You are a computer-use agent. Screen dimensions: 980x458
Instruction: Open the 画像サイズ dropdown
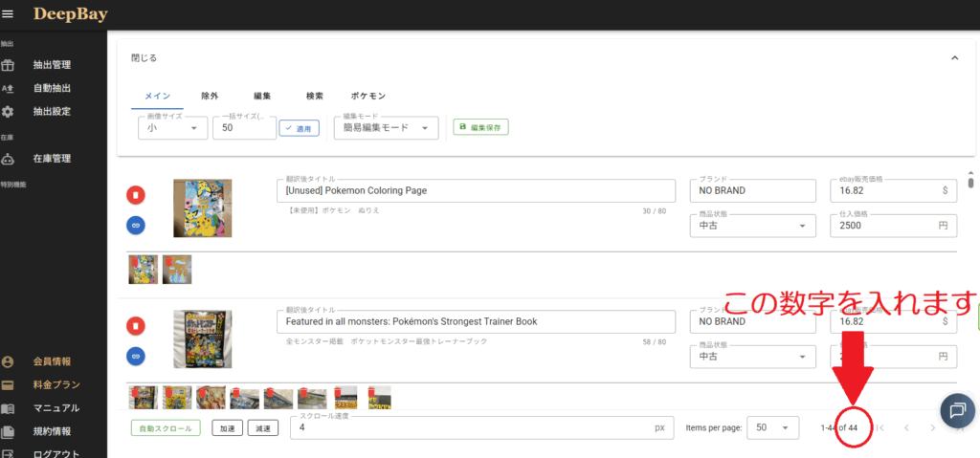tap(172, 128)
